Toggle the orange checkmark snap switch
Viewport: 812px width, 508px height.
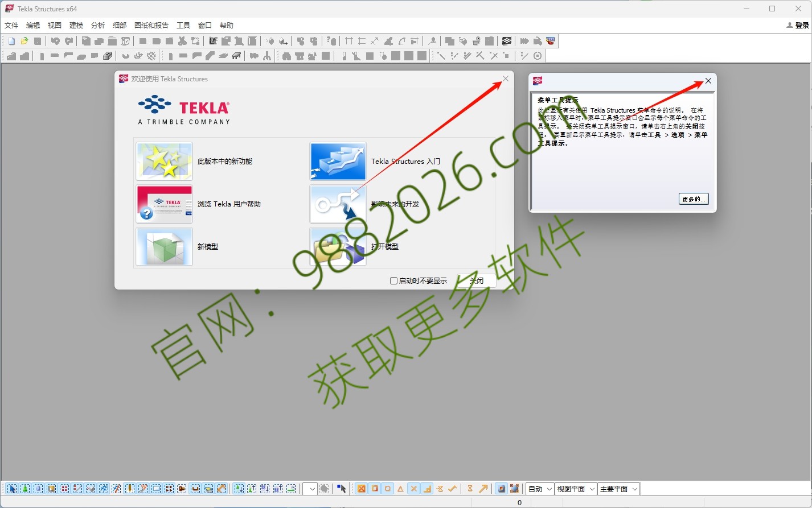tap(453, 489)
